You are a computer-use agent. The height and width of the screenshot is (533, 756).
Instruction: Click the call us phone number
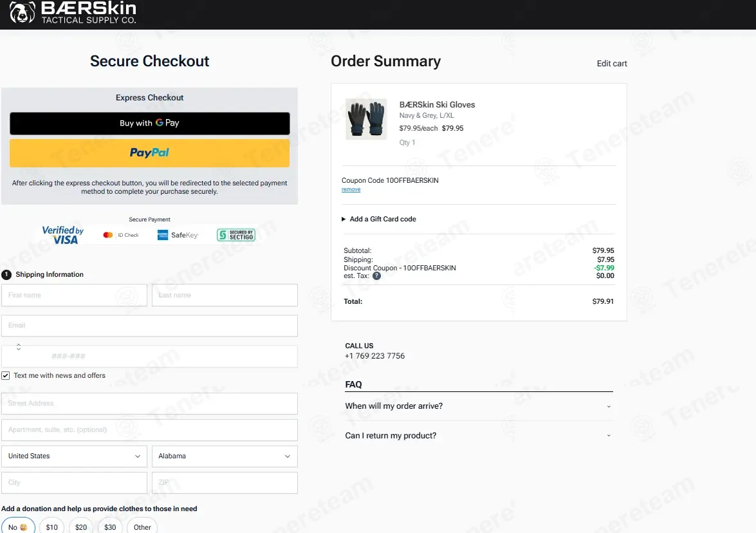pos(374,356)
